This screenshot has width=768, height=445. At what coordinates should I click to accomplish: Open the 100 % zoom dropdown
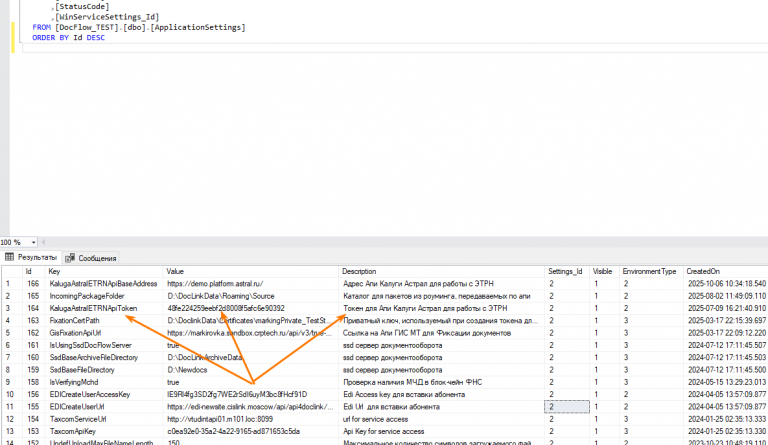coord(33,242)
